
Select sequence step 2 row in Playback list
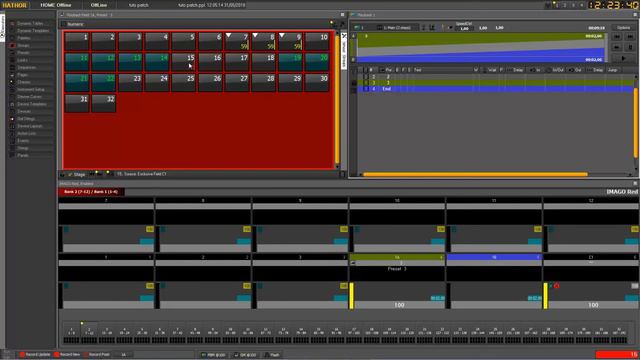coord(496,77)
